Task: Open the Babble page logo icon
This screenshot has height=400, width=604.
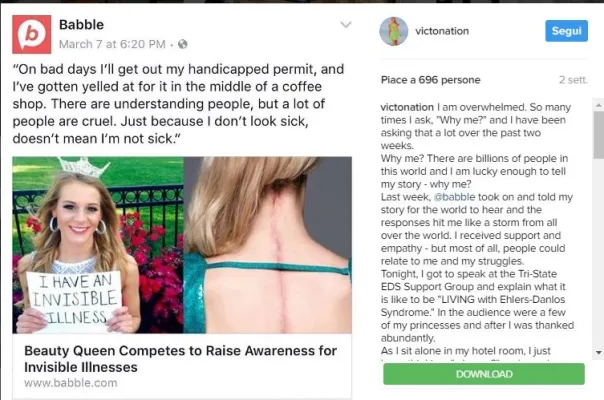Action: click(32, 34)
